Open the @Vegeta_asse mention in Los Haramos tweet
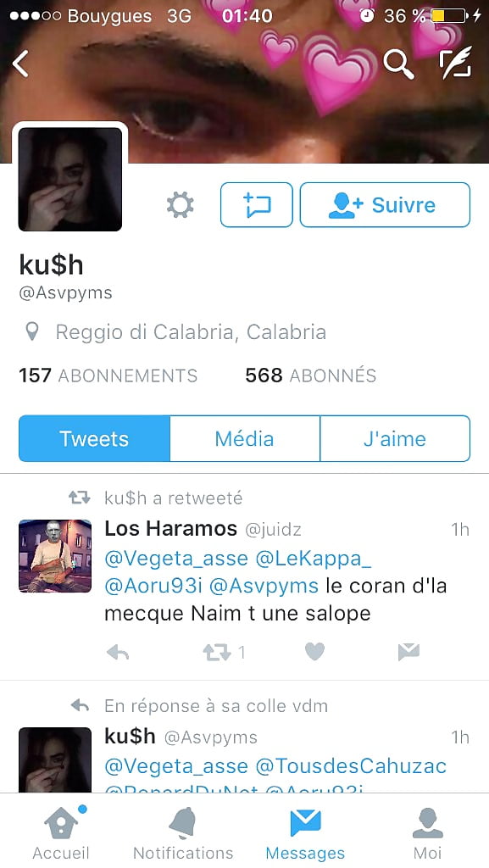 176,559
